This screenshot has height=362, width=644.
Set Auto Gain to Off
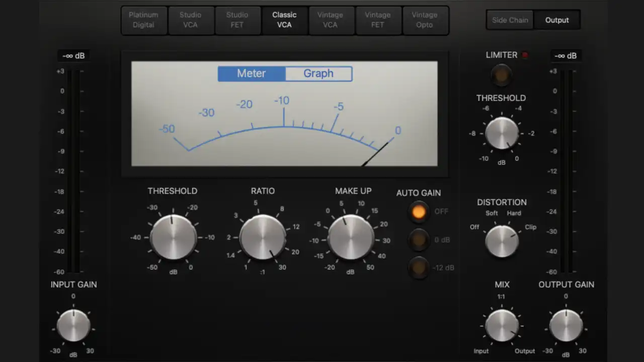pos(419,212)
